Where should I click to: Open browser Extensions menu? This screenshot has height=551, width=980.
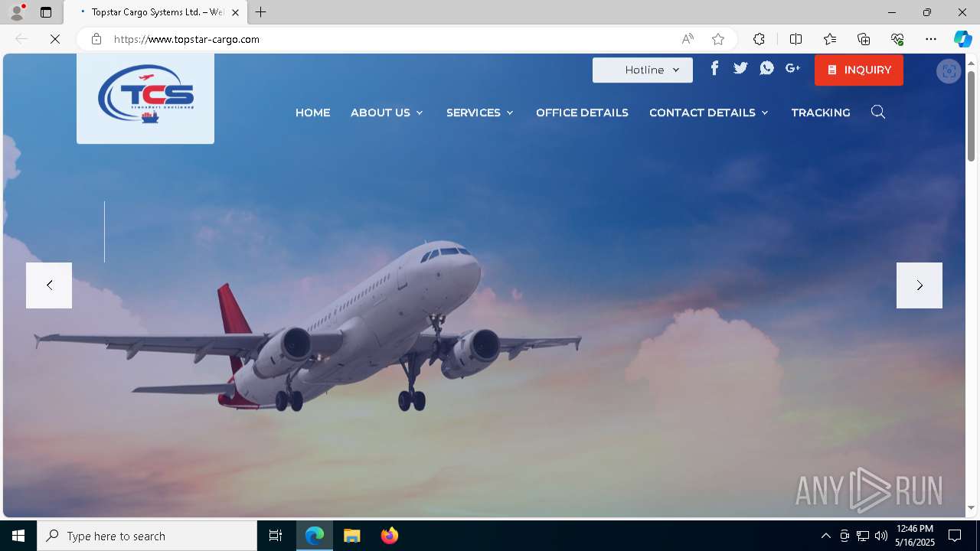(759, 39)
